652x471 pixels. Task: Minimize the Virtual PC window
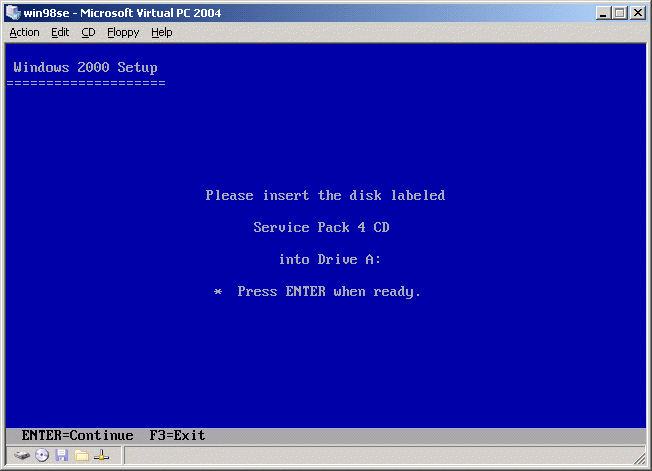click(x=603, y=13)
